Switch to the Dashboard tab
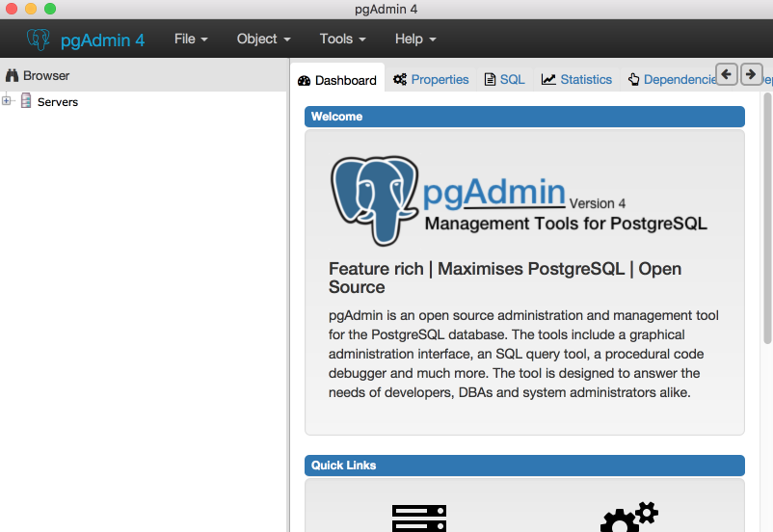The image size is (773, 532). [x=337, y=80]
